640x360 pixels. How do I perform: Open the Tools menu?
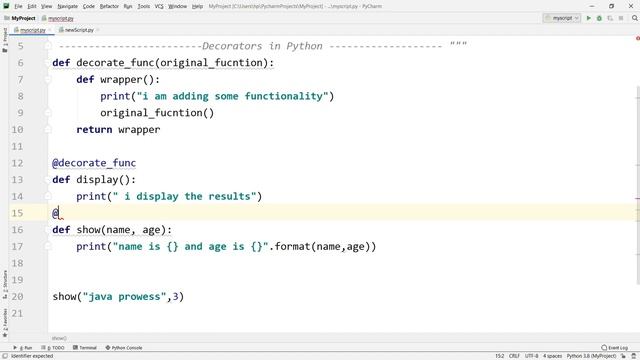tap(143, 6)
